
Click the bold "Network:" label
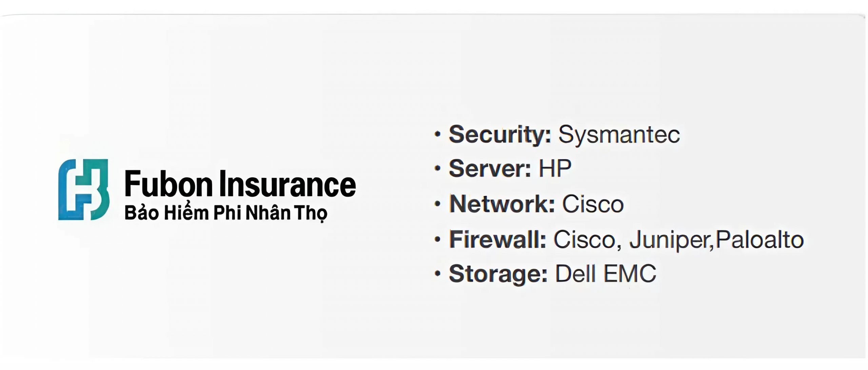point(502,204)
